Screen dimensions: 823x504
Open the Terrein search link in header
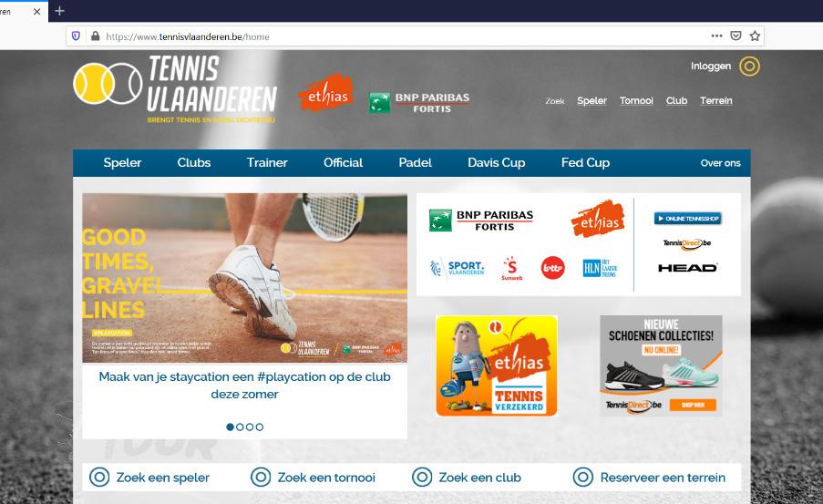coord(716,100)
